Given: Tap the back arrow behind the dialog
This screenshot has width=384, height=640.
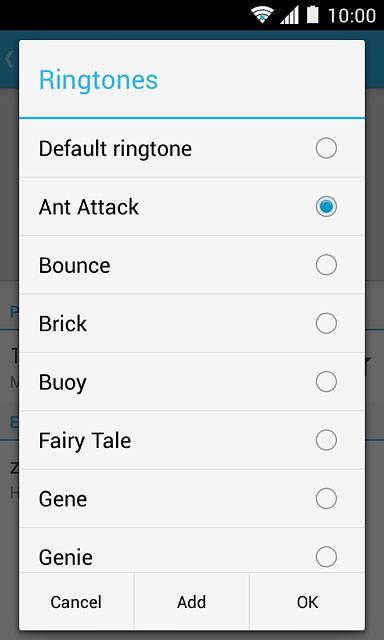Looking at the screenshot, I should [9, 60].
